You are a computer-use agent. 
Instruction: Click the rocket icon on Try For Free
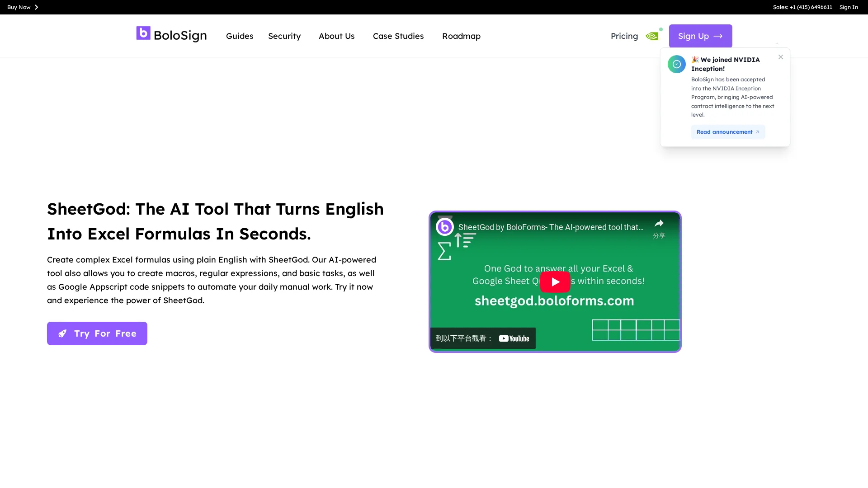click(x=62, y=333)
